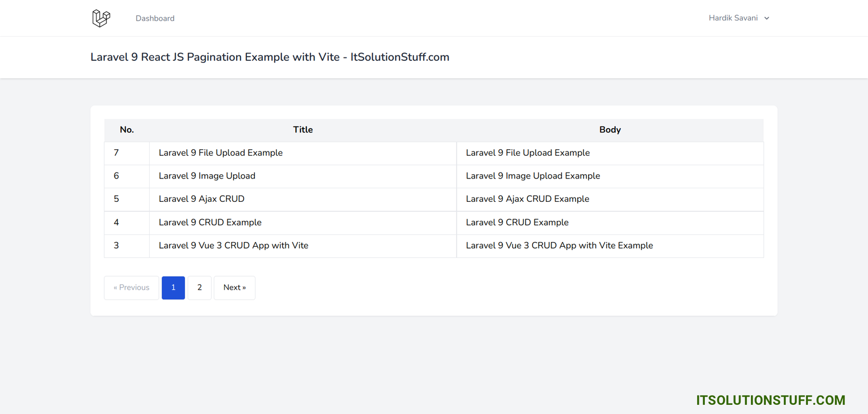The width and height of the screenshot is (868, 414).
Task: Select the Laravel 9 File Upload Example title
Action: coord(221,153)
